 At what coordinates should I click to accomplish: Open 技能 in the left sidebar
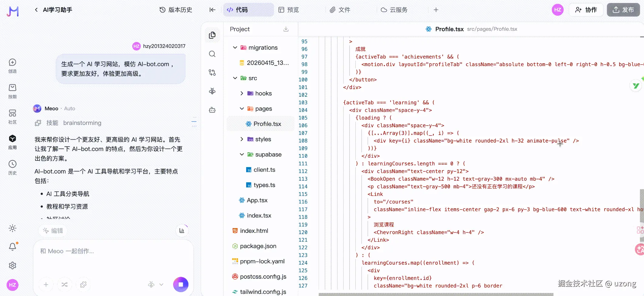12,91
